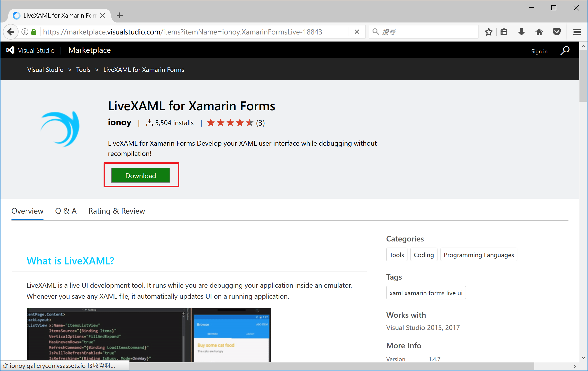Click LiveXAML for Xamarin Forms breadcrumb
This screenshot has height=371, width=588.
coord(144,70)
